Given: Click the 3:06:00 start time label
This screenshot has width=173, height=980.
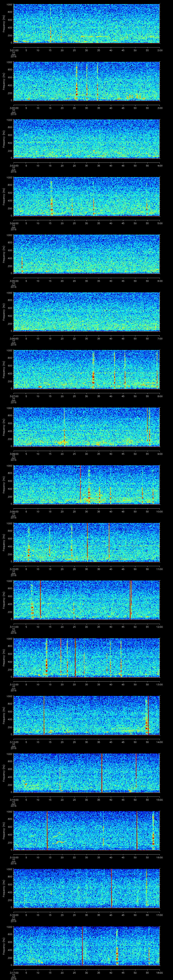Looking at the screenshot, I should click(x=14, y=339).
